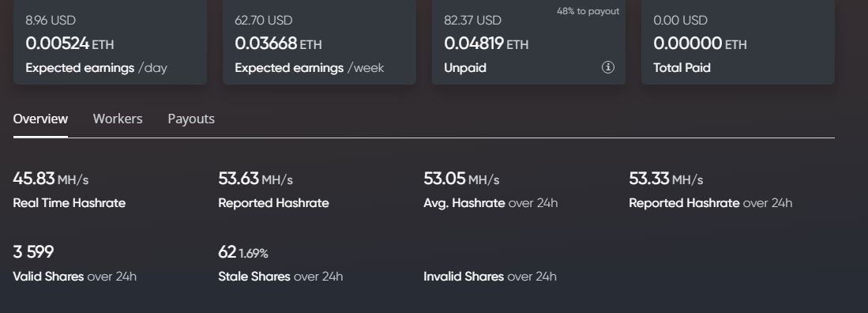Screen dimensions: 868x313
Task: Click the 0.00000 ETH total paid amount
Action: coord(700,43)
